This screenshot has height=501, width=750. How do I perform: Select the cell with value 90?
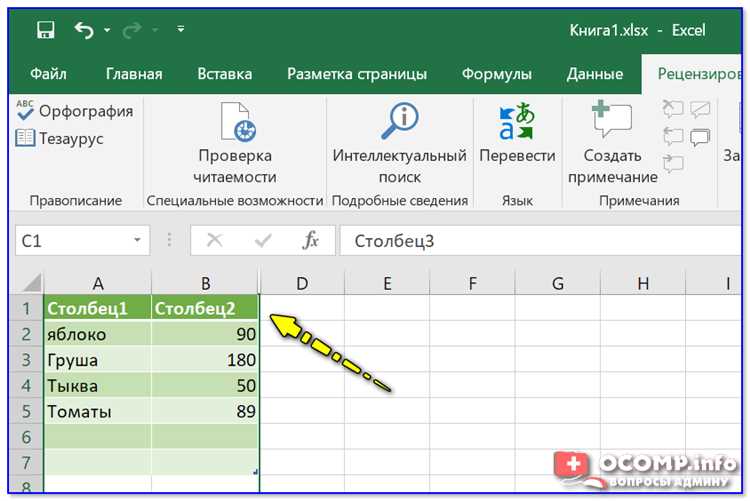[x=205, y=334]
